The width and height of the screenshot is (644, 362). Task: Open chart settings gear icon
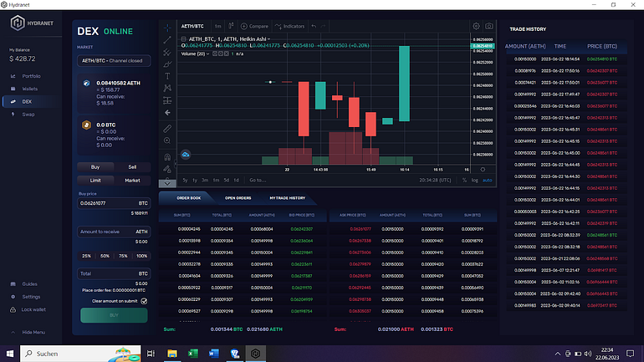coord(476,26)
